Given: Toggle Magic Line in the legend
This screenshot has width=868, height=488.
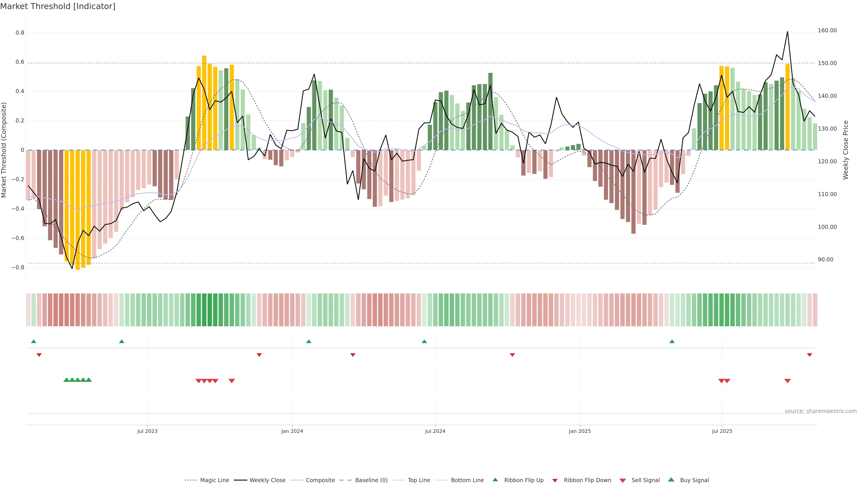Looking at the screenshot, I should click(x=214, y=480).
